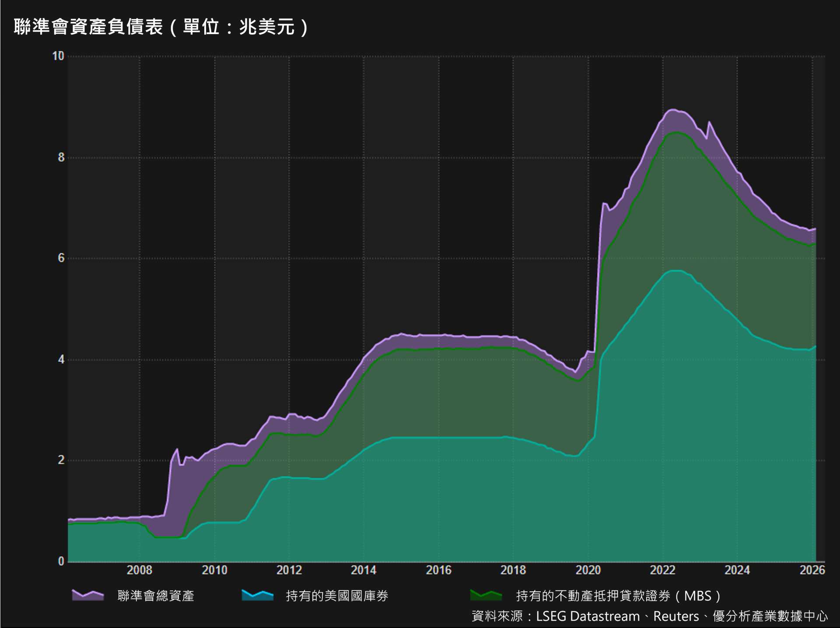Click the 持有的美國國庫券 legend label
This screenshot has height=628, width=840.
(337, 596)
